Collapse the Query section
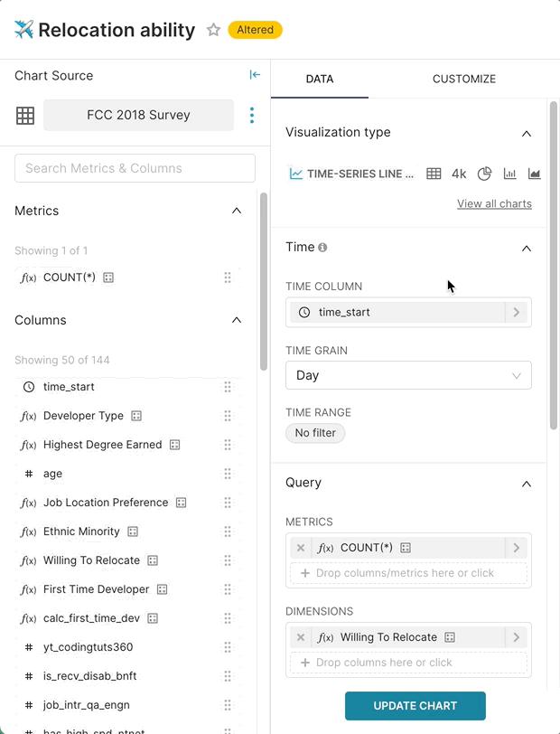The image size is (560, 734). pos(527,484)
